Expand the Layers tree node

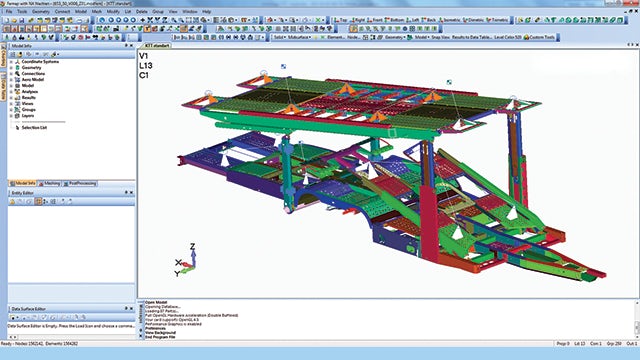click(x=11, y=116)
